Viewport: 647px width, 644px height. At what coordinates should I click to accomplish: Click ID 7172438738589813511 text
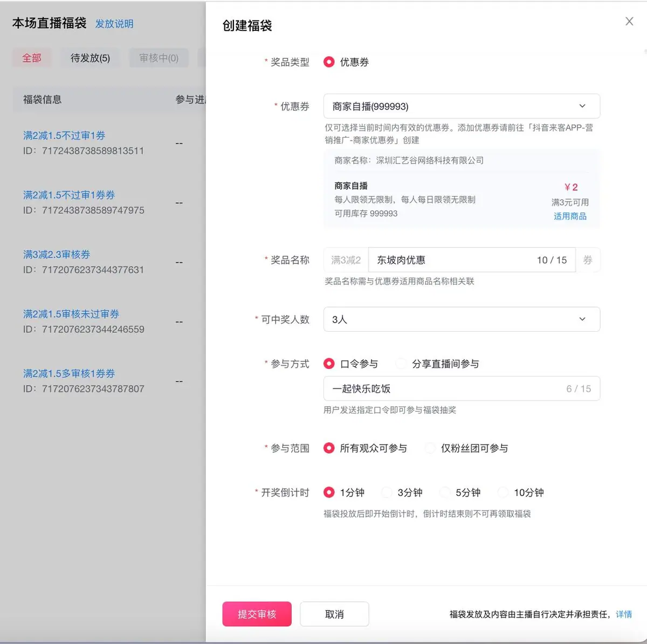(84, 151)
